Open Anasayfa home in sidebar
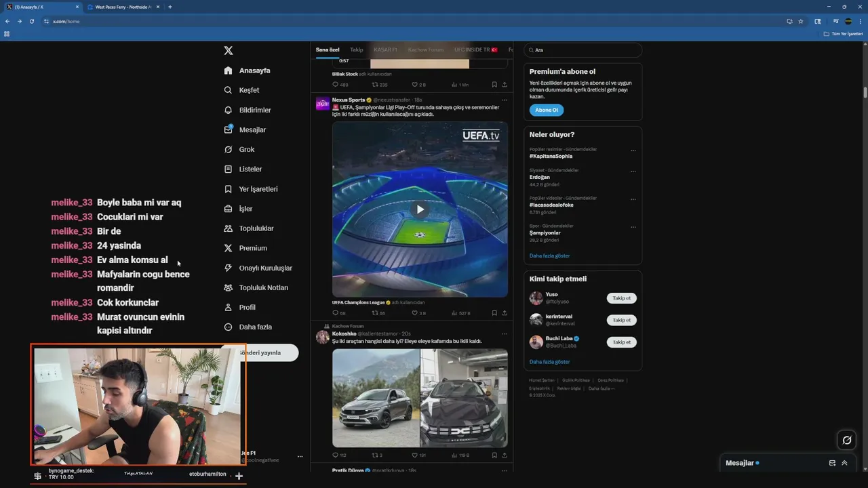 [247, 70]
